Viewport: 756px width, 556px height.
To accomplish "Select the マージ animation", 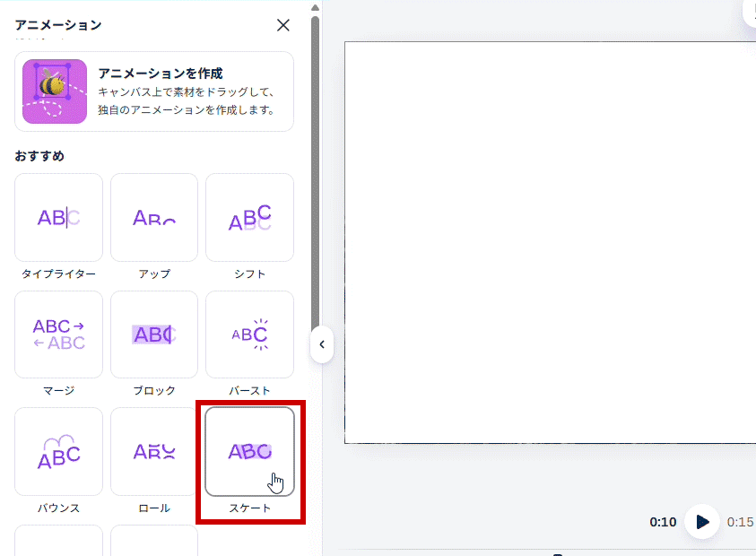I will pyautogui.click(x=59, y=334).
